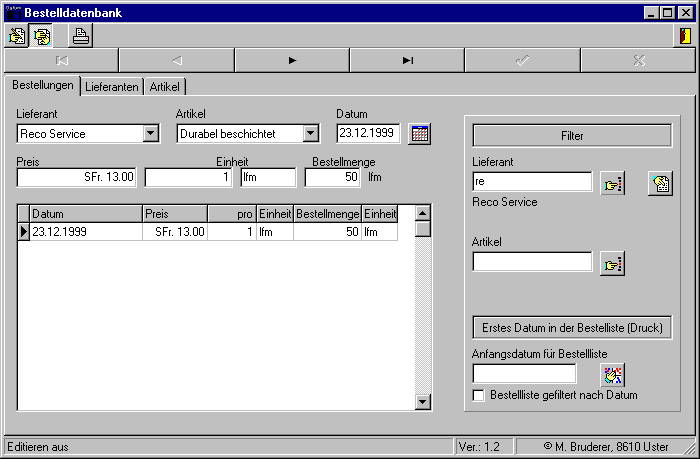This screenshot has height=459, width=700.
Task: Click Erstes Datum in der Bestelliste (Druck) button
Action: point(572,328)
